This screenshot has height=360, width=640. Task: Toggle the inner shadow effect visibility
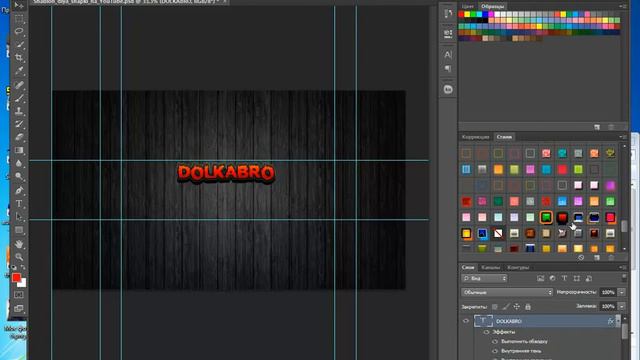click(495, 351)
